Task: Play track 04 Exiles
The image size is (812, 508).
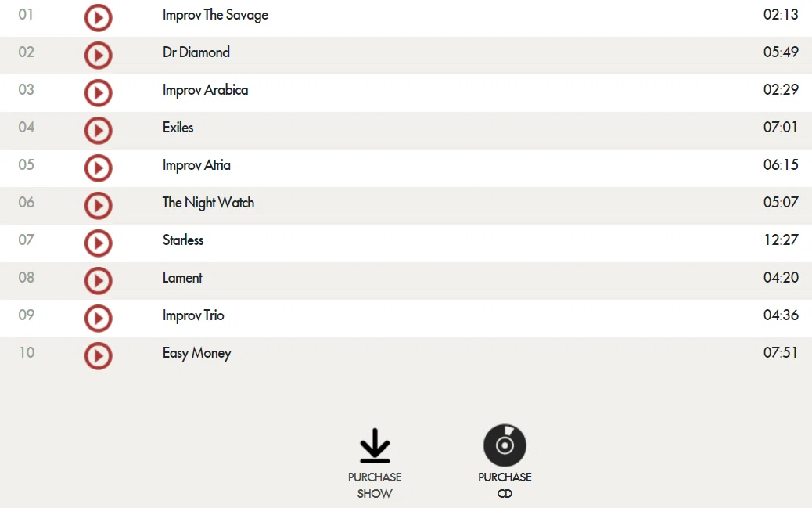Action: pyautogui.click(x=99, y=131)
